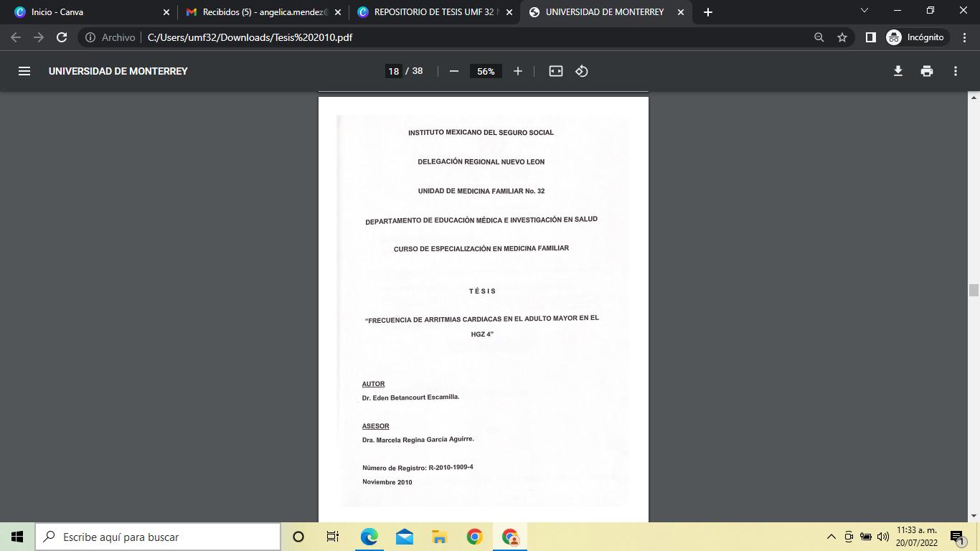The width and height of the screenshot is (980, 551).
Task: Click the author name Dr. Eden Betancourt Escamilla
Action: click(x=410, y=397)
